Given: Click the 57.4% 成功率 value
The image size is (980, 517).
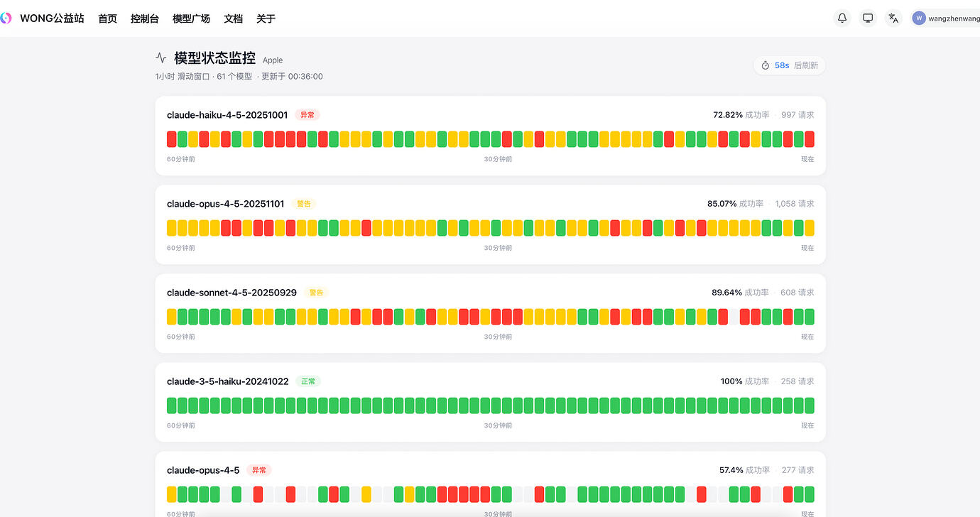Looking at the screenshot, I should pos(745,470).
